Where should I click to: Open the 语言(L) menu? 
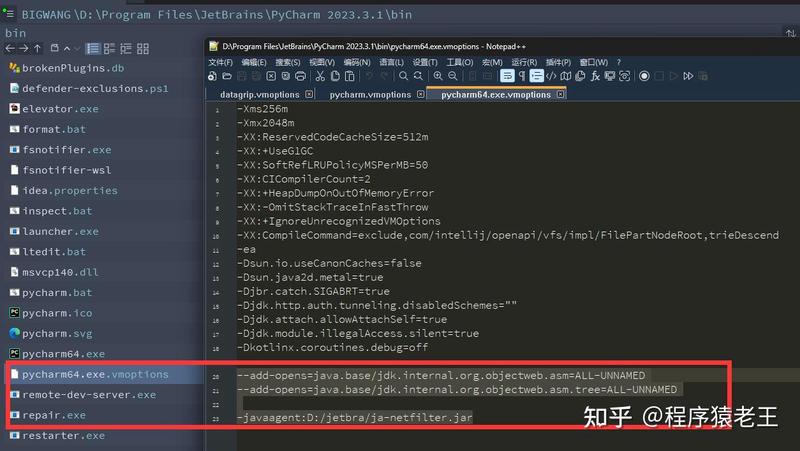tap(391, 62)
